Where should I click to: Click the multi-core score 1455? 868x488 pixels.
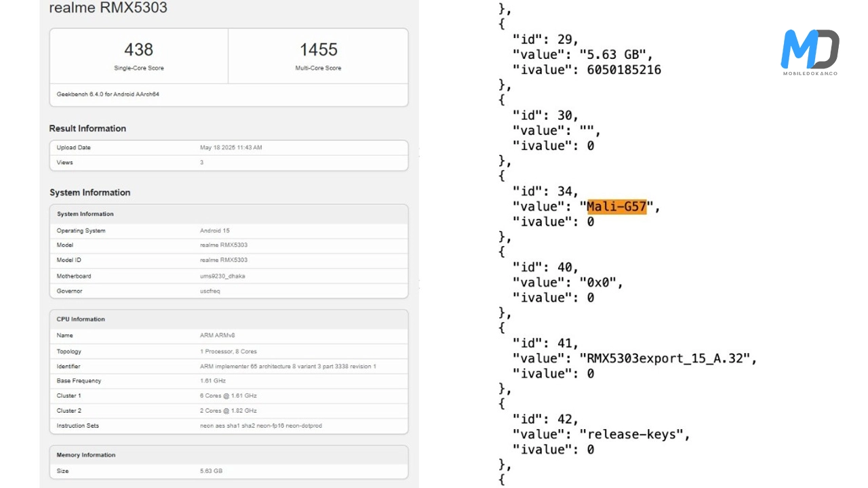pos(318,49)
